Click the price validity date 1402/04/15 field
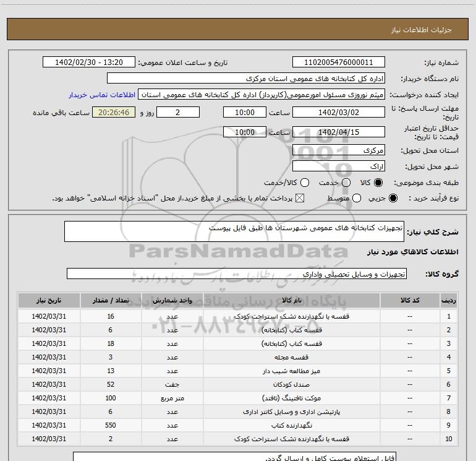Screen dimensions: 476x461 (x=338, y=132)
